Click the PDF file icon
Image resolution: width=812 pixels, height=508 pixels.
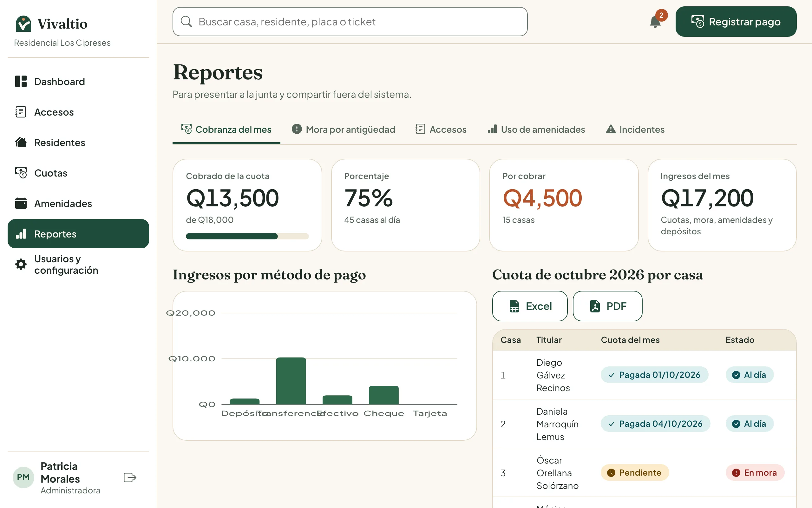click(595, 306)
